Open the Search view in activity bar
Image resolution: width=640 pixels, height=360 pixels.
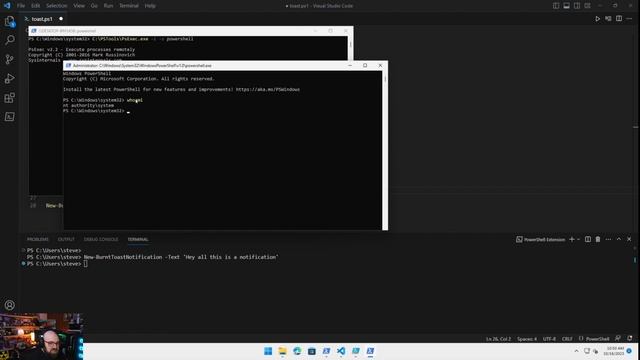(x=9, y=40)
